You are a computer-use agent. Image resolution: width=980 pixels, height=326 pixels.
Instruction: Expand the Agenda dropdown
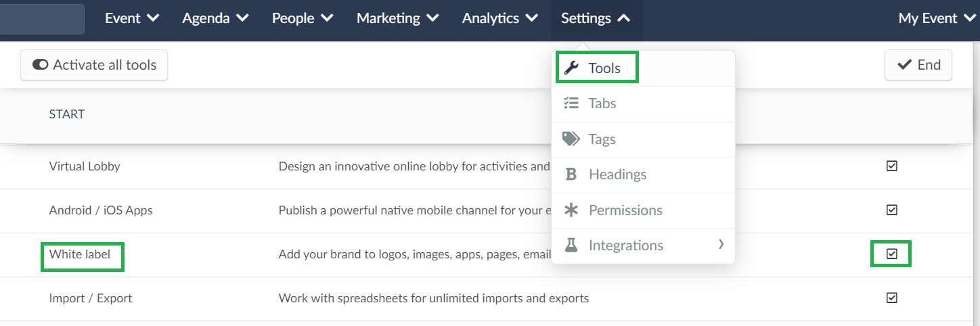tap(215, 18)
